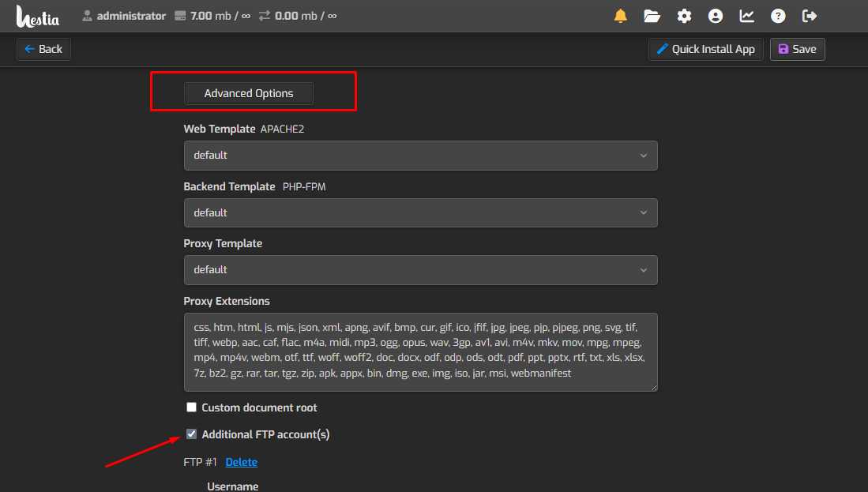Click the log out icon
Image resolution: width=868 pixels, height=492 pixels.
coord(810,16)
